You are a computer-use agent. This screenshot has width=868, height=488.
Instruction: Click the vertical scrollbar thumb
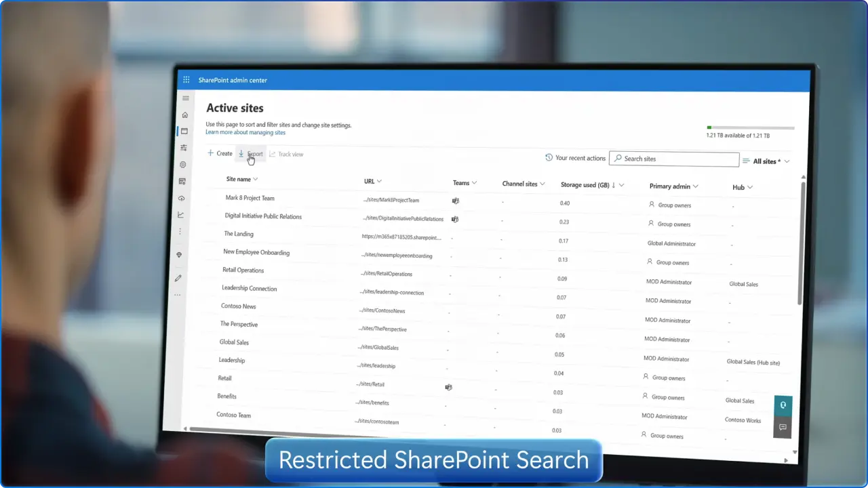coord(802,242)
